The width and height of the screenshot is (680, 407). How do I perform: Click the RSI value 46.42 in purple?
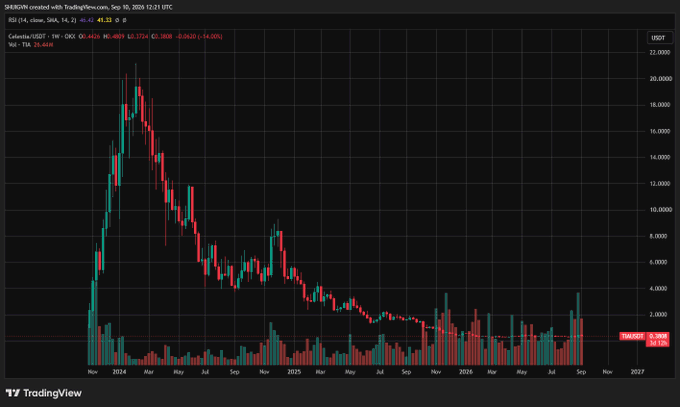coord(87,20)
